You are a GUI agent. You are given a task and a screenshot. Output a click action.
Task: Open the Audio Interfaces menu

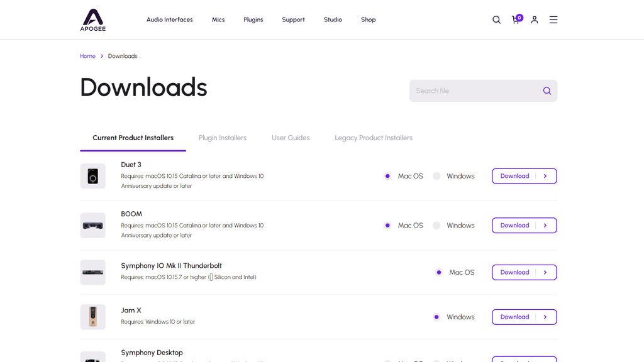[169, 19]
